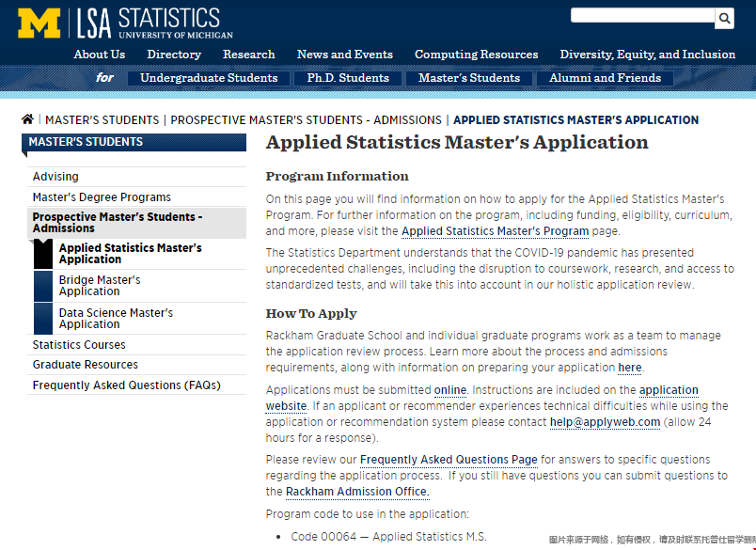756x550 pixels.
Task: Open the About Us menu
Action: click(99, 55)
